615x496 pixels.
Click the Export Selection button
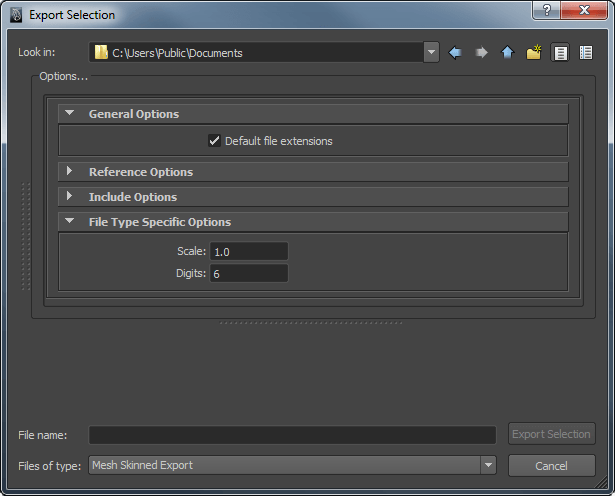[551, 434]
